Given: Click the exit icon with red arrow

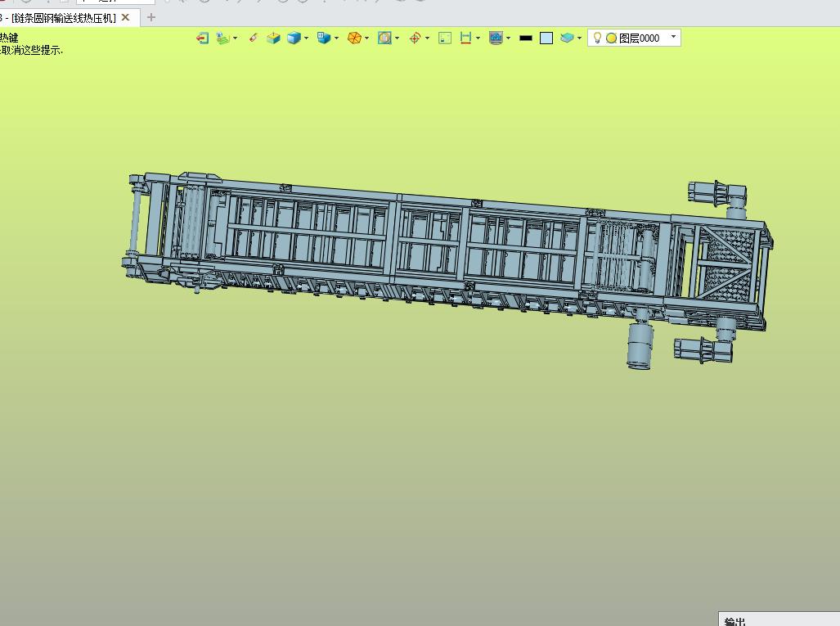Looking at the screenshot, I should tap(202, 38).
